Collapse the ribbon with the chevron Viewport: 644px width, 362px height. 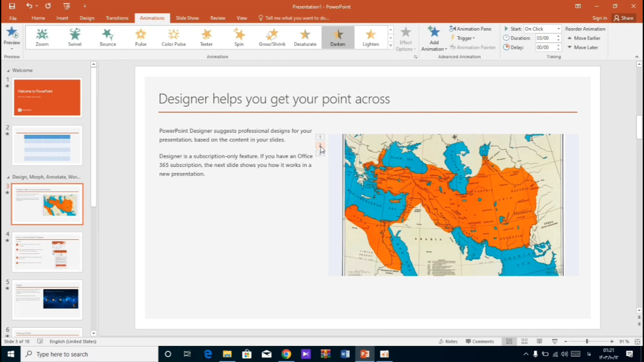pos(637,57)
